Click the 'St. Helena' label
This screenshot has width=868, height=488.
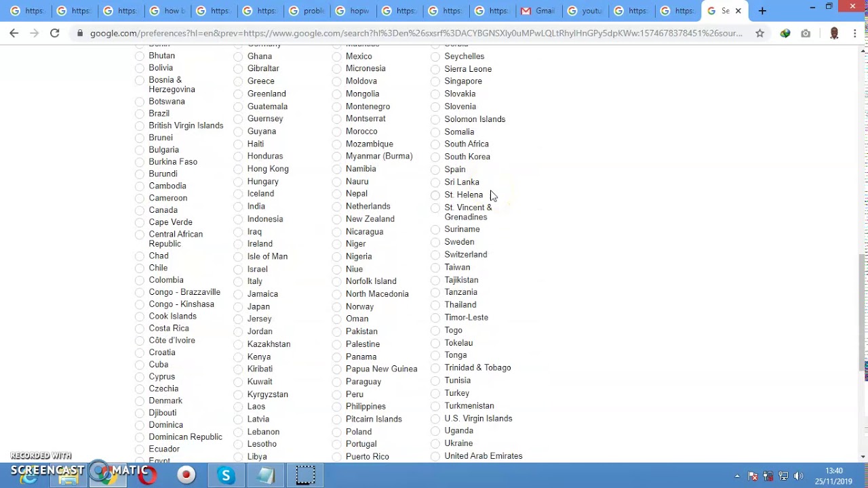click(x=464, y=195)
